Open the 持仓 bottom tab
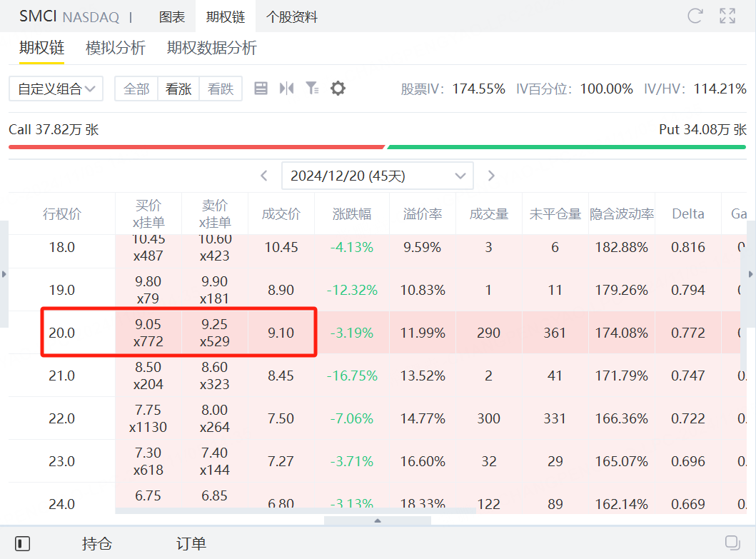Screen dimensions: 756x559 97,543
